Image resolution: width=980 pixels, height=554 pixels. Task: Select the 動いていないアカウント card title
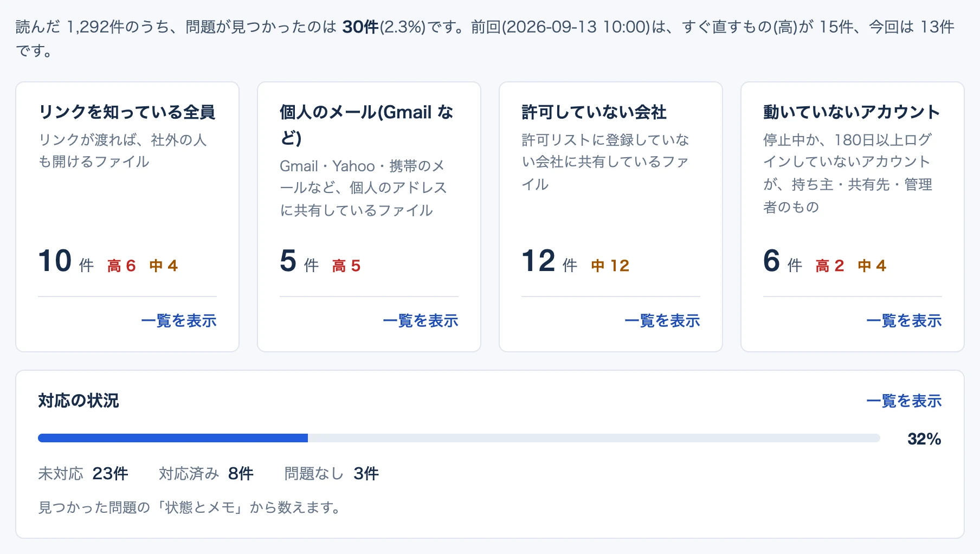pos(852,112)
